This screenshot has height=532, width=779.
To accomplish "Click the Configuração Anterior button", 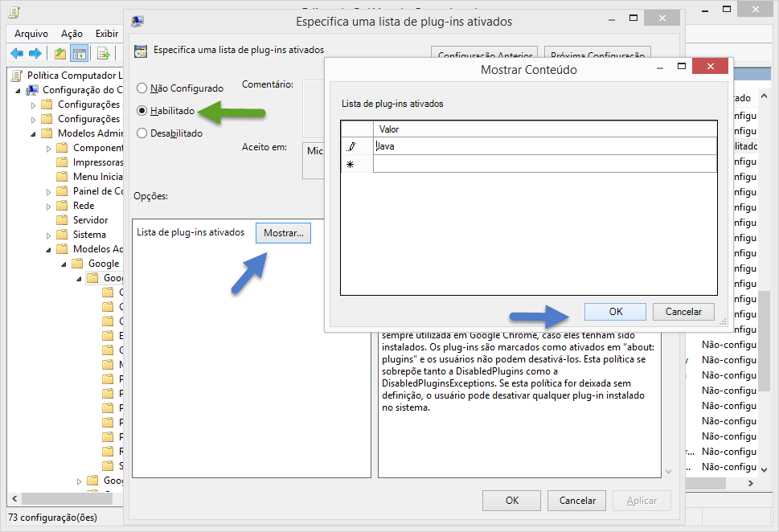I will click(x=485, y=53).
